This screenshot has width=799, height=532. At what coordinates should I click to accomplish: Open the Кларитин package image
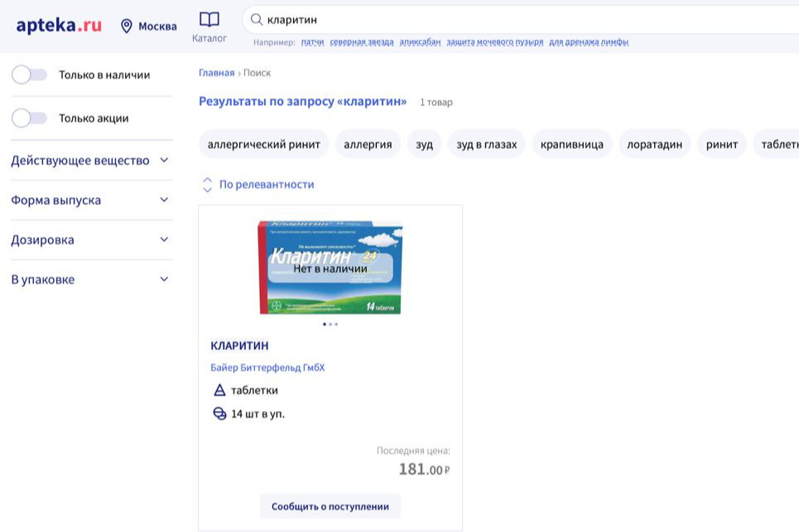click(x=330, y=268)
